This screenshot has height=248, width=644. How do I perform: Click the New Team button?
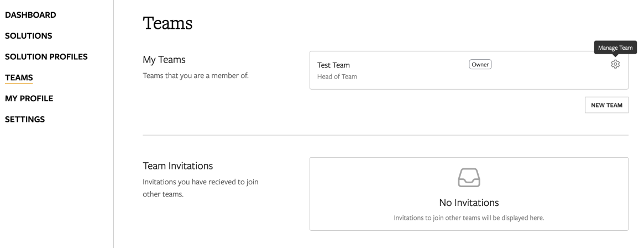(x=606, y=105)
